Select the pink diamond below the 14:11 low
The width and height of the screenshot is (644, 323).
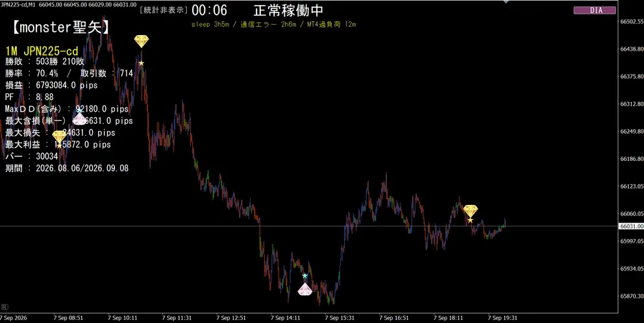(305, 289)
